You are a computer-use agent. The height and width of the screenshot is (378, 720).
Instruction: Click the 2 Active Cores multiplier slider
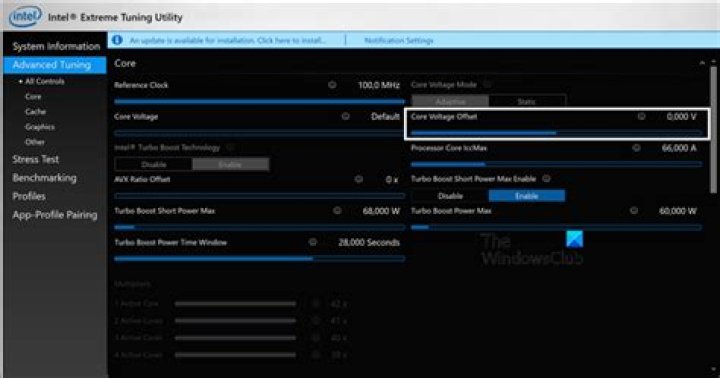click(236, 321)
